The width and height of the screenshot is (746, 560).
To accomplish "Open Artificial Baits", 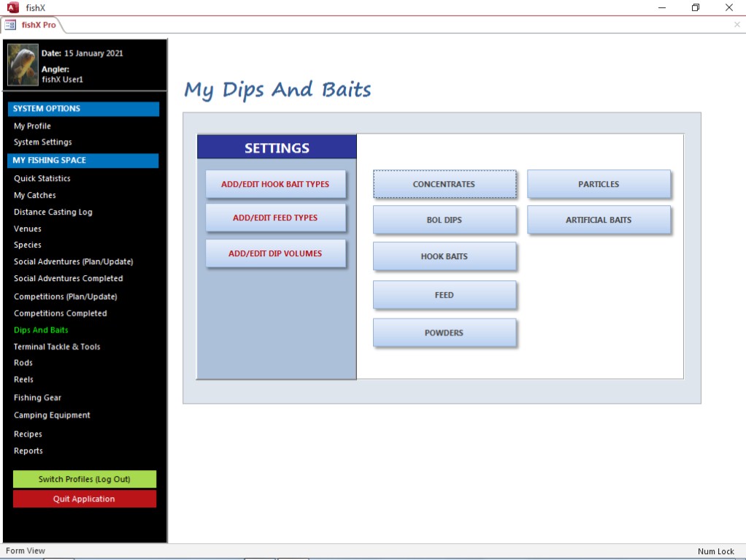I will click(x=598, y=220).
